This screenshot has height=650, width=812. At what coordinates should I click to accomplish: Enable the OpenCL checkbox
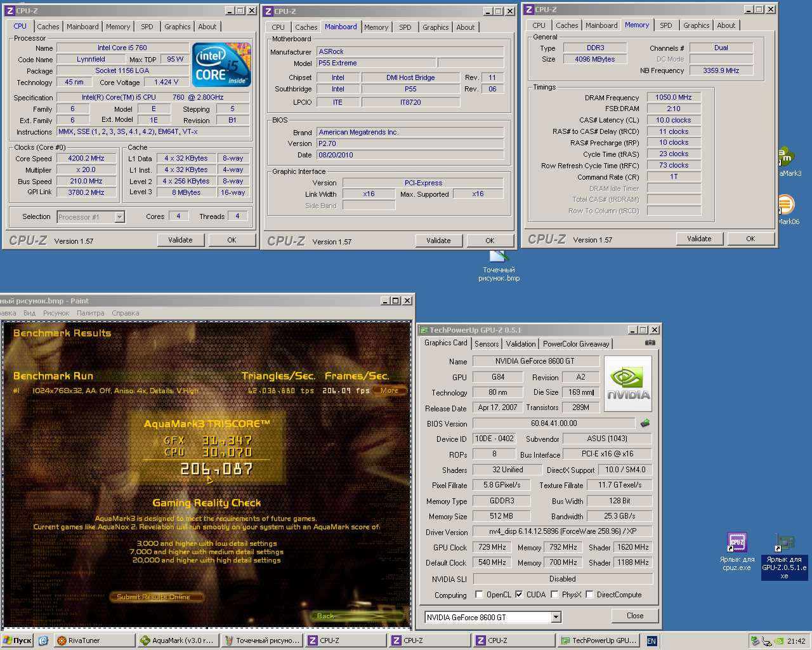[x=480, y=595]
